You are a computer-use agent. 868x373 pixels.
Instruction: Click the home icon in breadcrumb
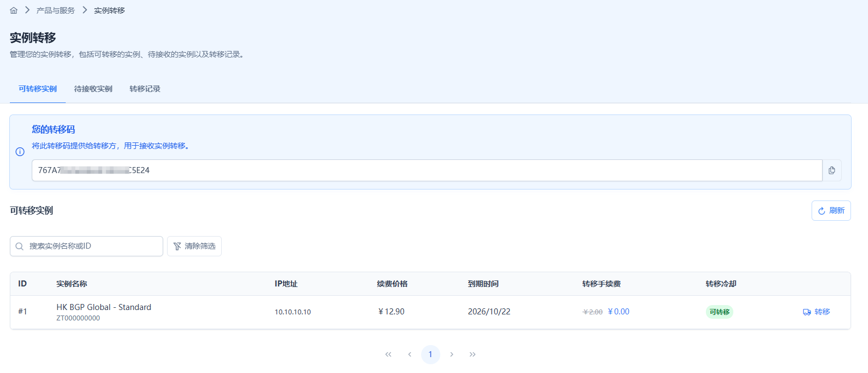coord(14,10)
